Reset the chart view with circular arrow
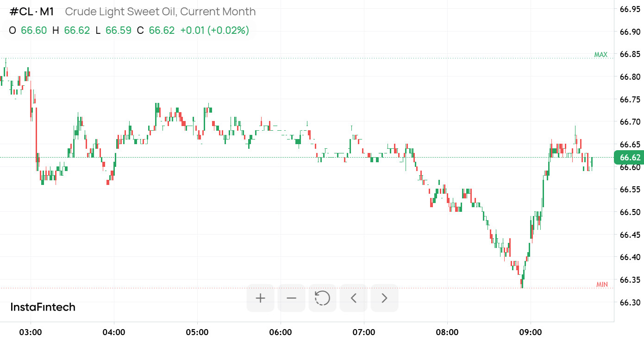644x343 pixels. pos(322,298)
